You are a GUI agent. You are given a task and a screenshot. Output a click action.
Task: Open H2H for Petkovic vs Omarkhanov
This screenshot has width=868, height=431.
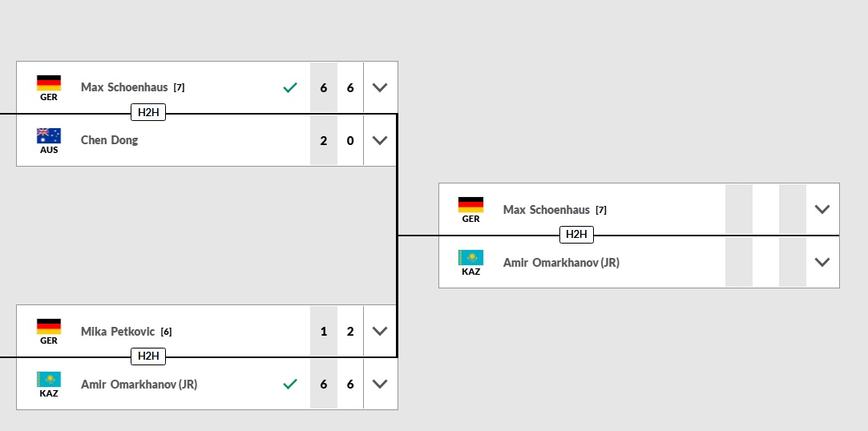148,356
